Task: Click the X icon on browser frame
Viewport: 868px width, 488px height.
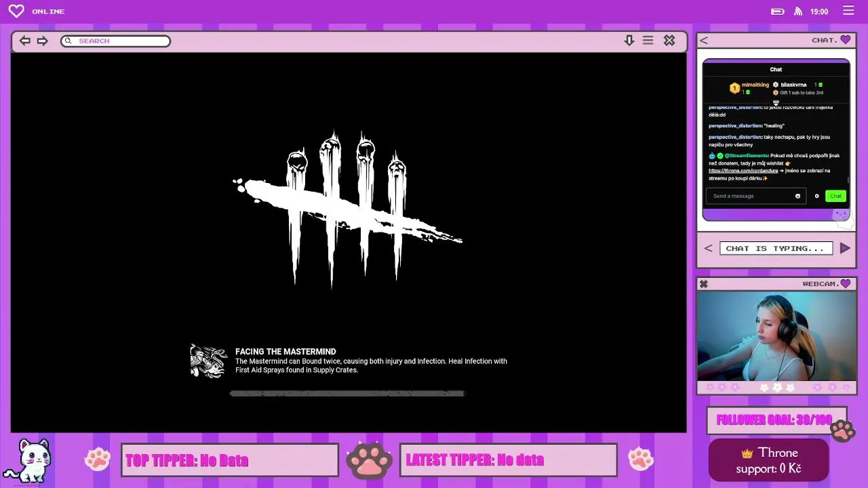Action: pyautogui.click(x=669, y=41)
